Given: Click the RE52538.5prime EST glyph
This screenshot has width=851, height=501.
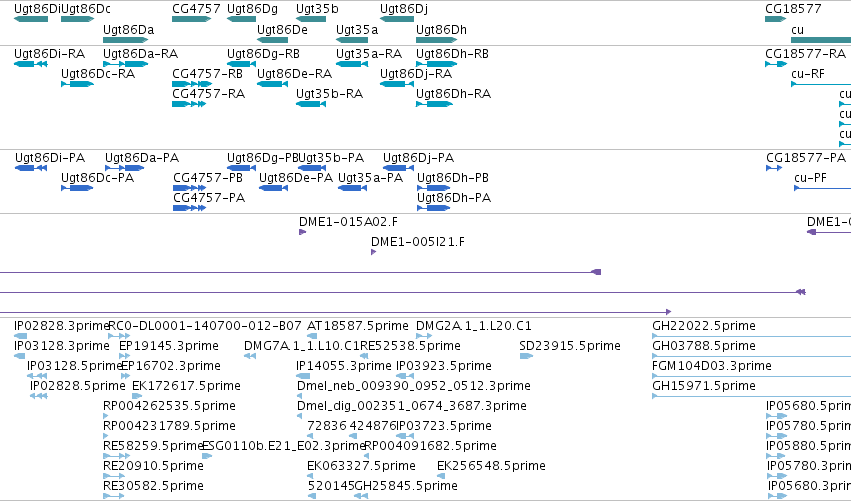Looking at the screenshot, I should click(364, 356).
